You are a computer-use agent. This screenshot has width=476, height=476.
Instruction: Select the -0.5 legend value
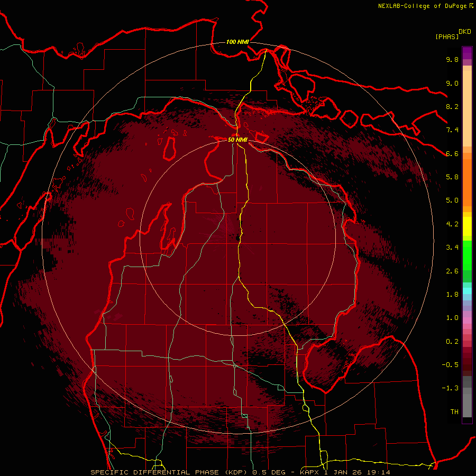[x=450, y=365]
